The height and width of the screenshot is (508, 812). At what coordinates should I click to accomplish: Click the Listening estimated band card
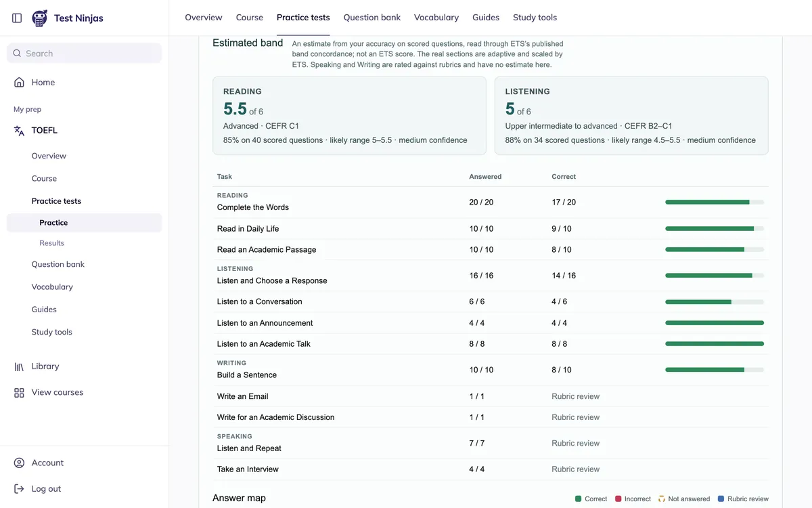631,116
